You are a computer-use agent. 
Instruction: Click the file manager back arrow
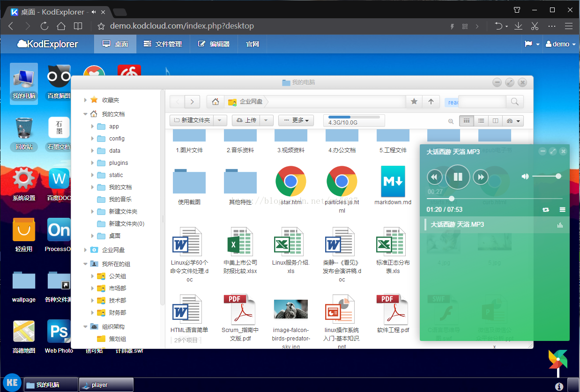[x=177, y=102]
